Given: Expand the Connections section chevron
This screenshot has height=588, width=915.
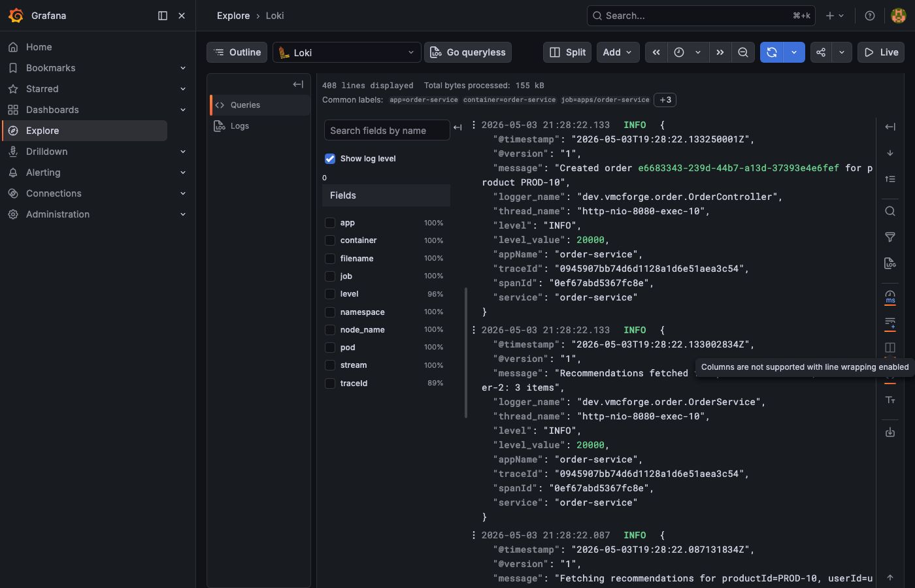Looking at the screenshot, I should click(183, 193).
